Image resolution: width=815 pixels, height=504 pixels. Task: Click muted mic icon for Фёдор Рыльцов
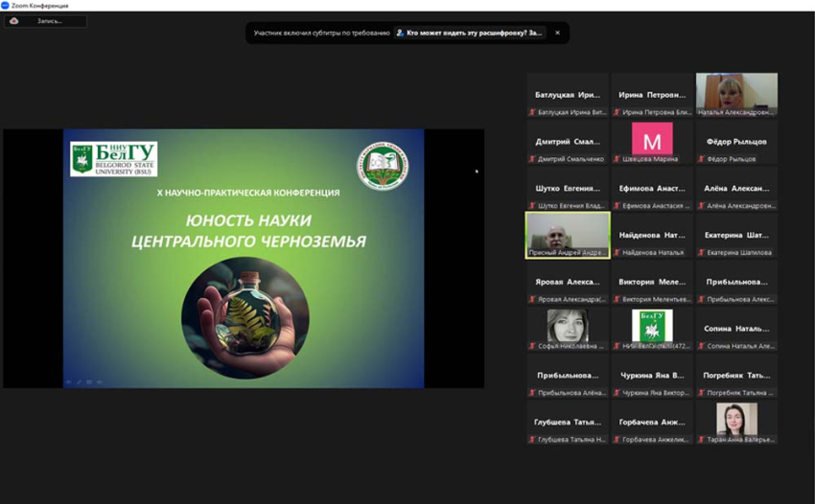click(702, 158)
